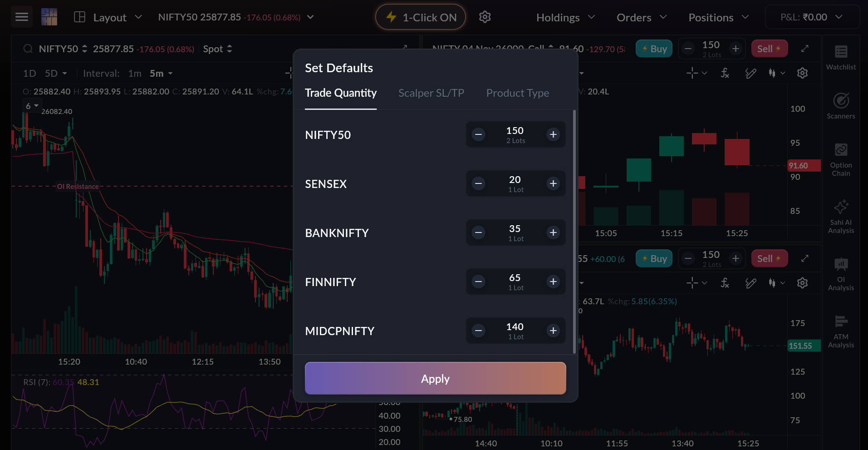Screen dimensions: 868x450
Task: Open the ATM Analysis panel
Action: 840,331
